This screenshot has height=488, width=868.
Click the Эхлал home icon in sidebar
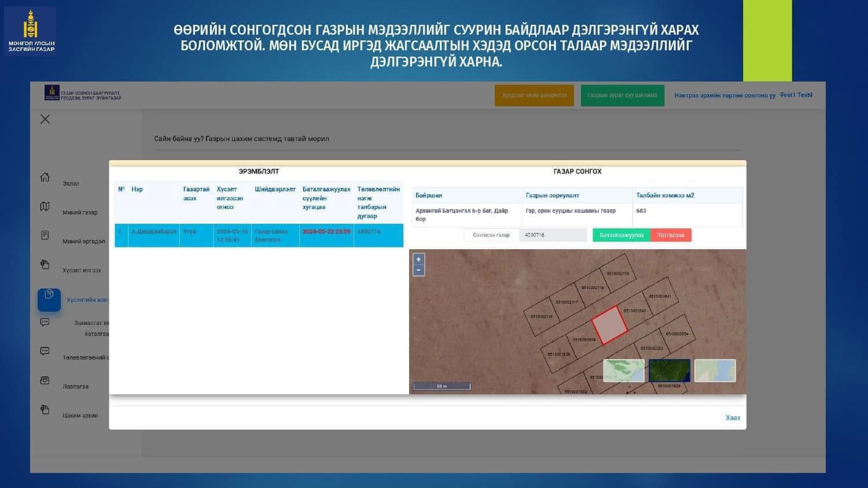pos(45,178)
